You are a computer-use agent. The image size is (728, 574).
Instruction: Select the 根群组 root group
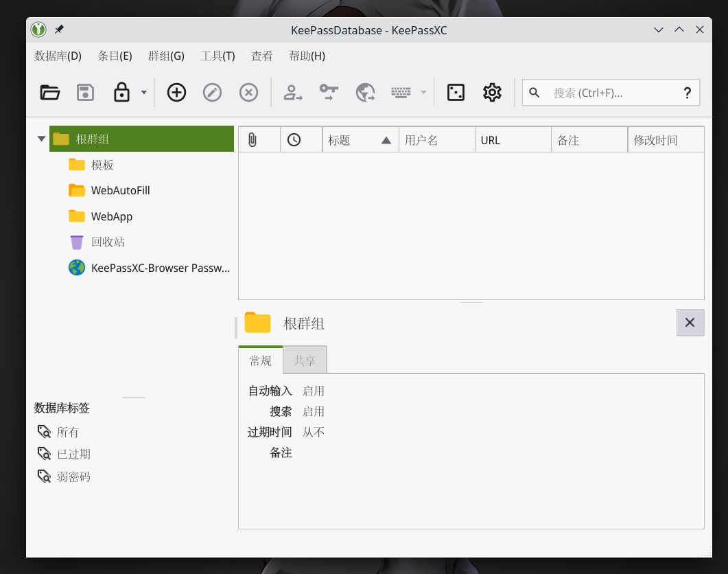pyautogui.click(x=141, y=139)
